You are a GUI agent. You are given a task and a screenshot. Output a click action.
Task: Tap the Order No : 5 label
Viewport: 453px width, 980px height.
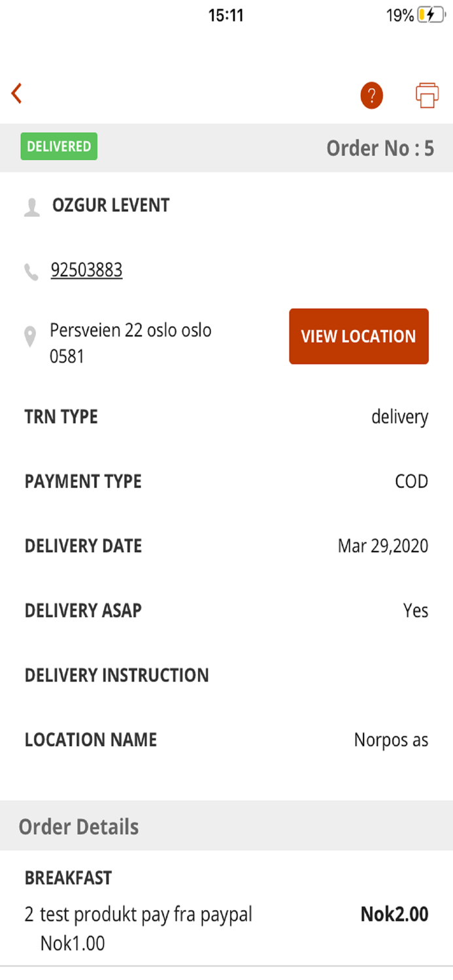click(379, 148)
